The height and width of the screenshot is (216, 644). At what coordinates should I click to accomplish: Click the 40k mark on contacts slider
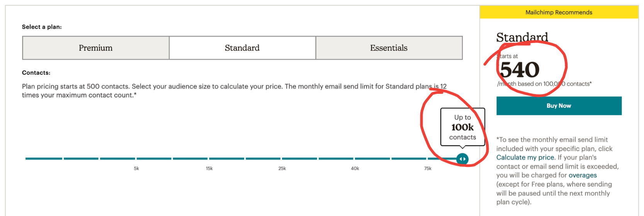pyautogui.click(x=355, y=168)
